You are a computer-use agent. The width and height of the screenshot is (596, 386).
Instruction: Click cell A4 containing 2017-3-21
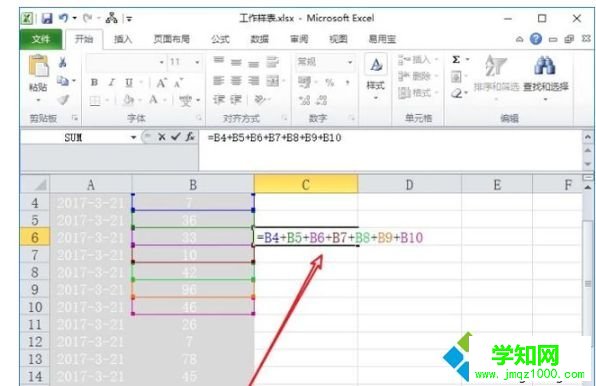tap(90, 203)
